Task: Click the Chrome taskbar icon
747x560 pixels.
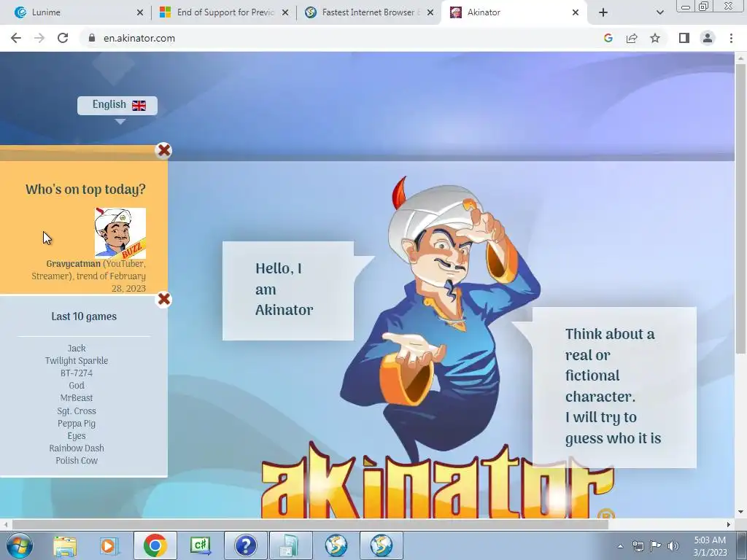Action: pos(155,545)
